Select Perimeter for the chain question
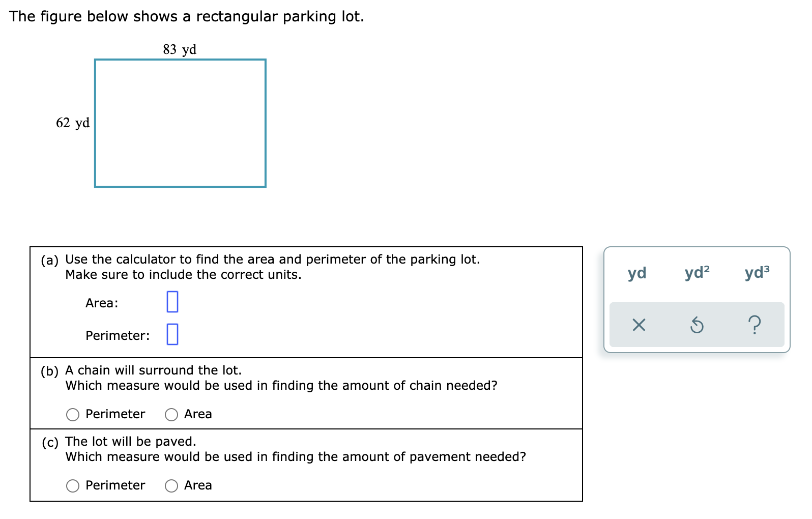The width and height of the screenshot is (812, 519). [x=73, y=414]
